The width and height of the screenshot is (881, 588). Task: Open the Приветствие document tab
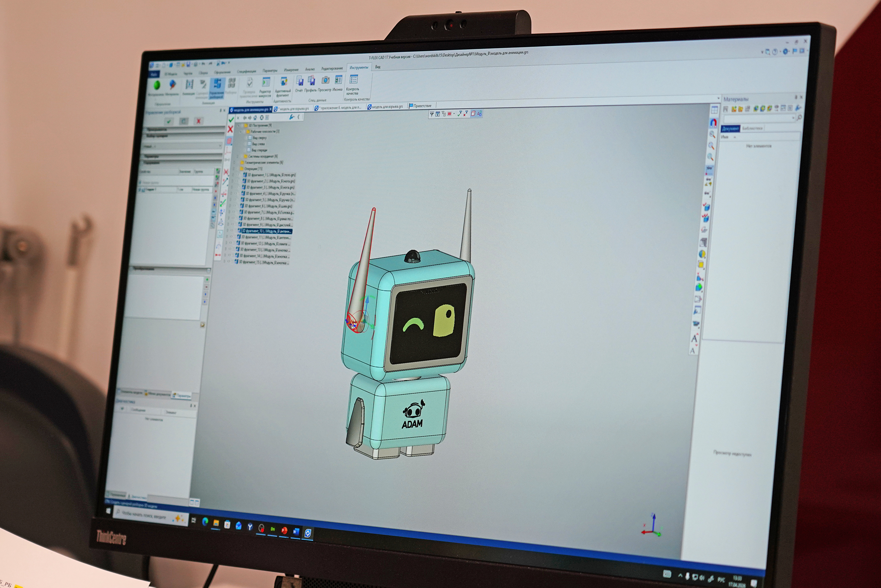(x=422, y=106)
